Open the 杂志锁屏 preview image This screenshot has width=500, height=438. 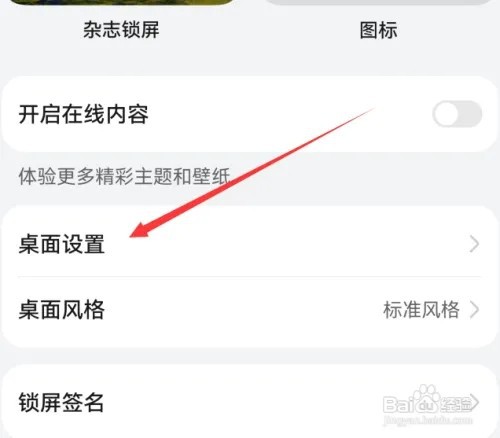point(122,2)
